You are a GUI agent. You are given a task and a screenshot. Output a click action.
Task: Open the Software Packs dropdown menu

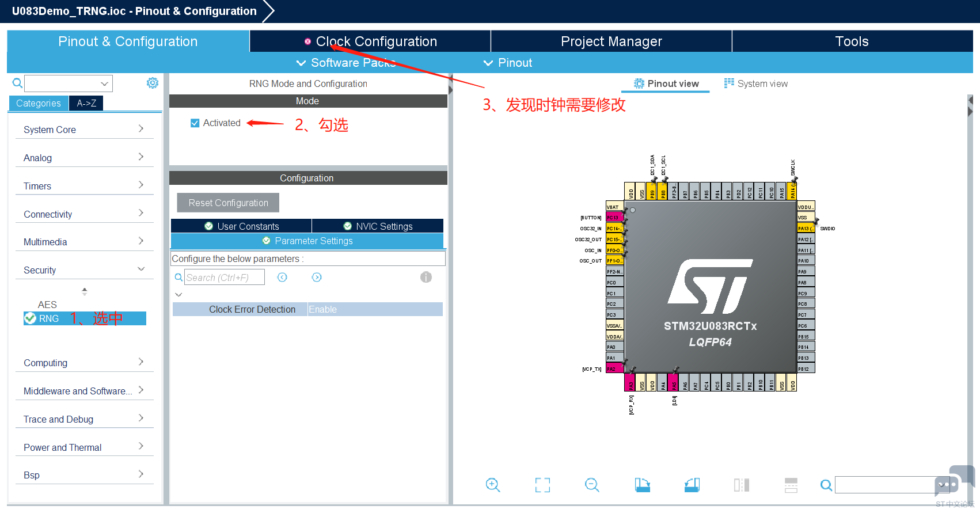pyautogui.click(x=346, y=63)
